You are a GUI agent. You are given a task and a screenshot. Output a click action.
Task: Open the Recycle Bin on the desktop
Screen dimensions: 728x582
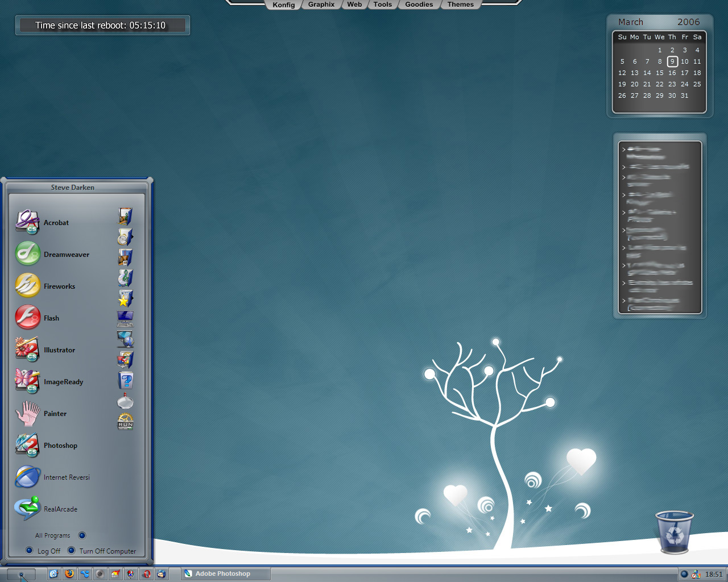coord(675,532)
